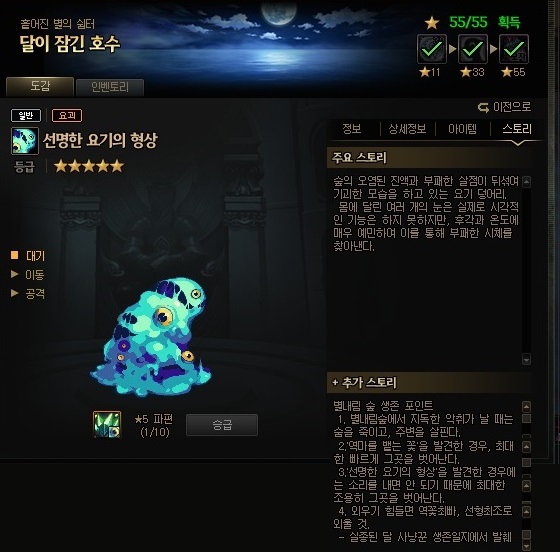Click the ★5 파편 fragment item icon
This screenshot has height=552, width=560.
107,424
